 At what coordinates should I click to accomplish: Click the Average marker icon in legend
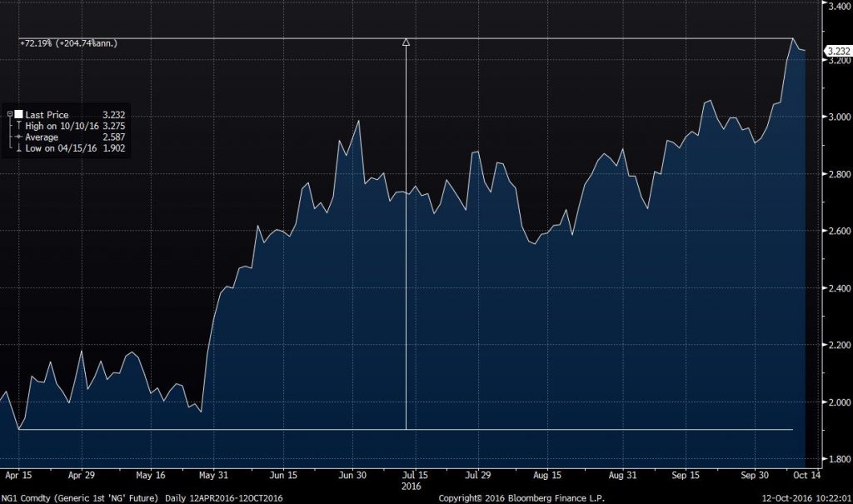pyautogui.click(x=17, y=137)
